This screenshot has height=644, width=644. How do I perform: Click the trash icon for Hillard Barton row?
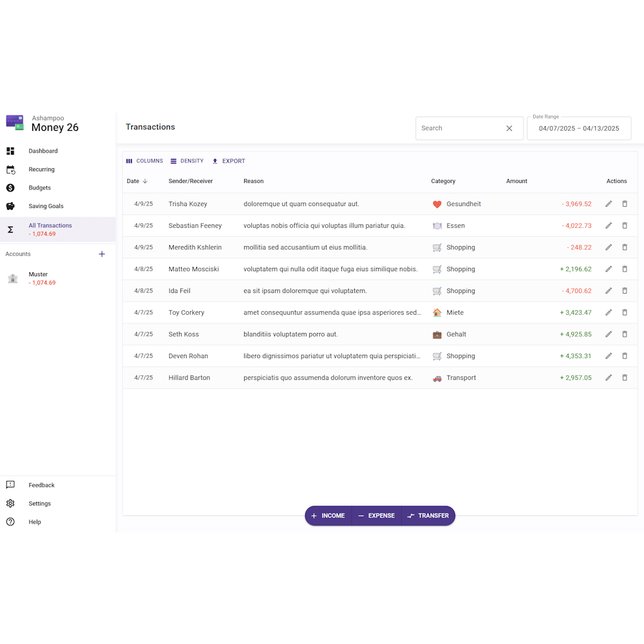point(625,378)
